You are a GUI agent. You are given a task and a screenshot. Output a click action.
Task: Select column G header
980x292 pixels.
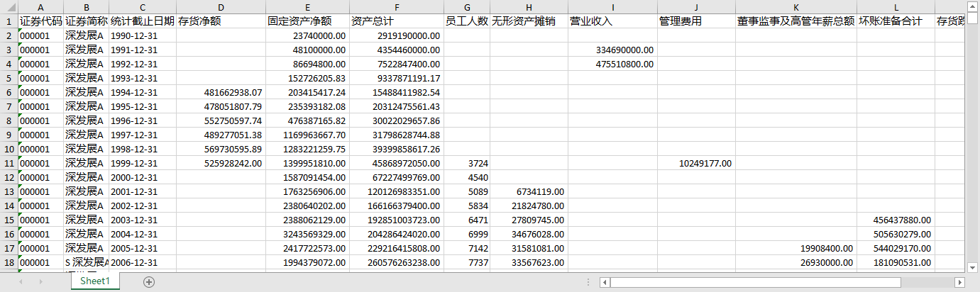tap(467, 7)
